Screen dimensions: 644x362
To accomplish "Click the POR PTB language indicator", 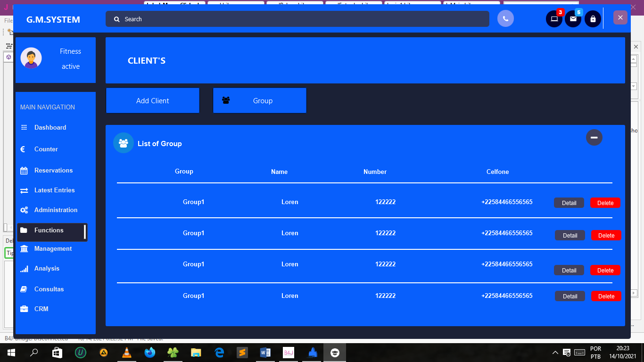I will (x=595, y=353).
